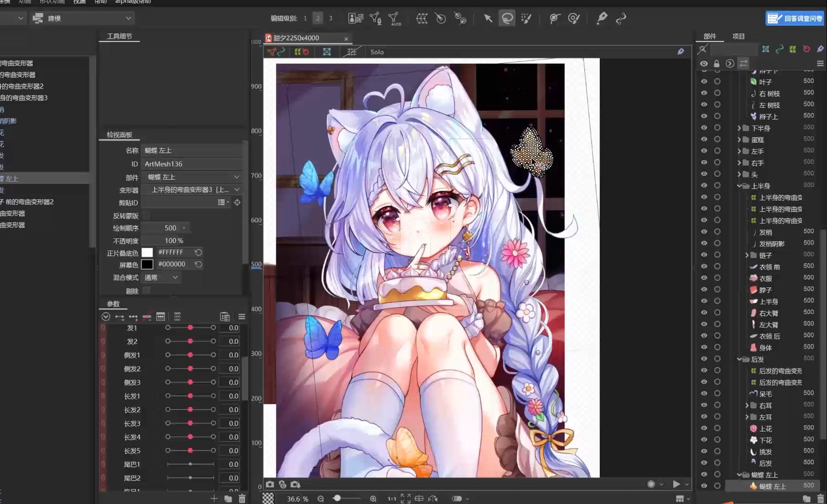This screenshot has height=504, width=827.
Task: Open the white 正片叠底色 color swatch
Action: click(147, 252)
